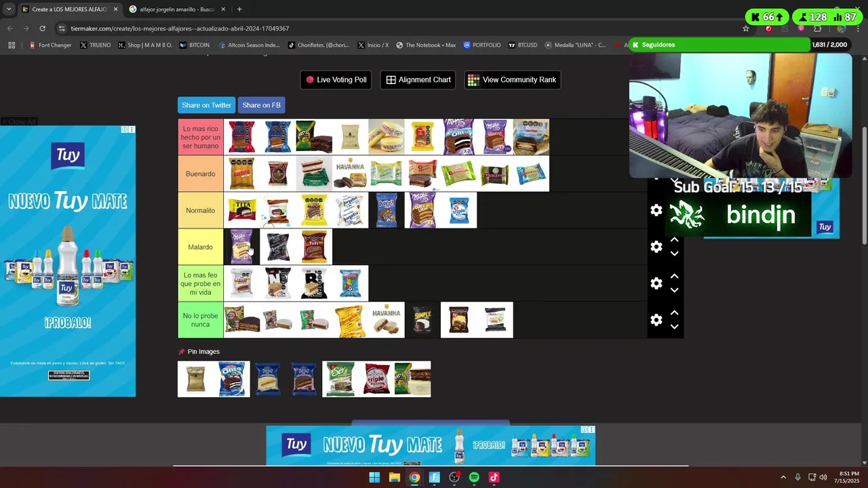This screenshot has width=868, height=488.
Task: Open the TRUENO bookmark
Action: coord(95,45)
